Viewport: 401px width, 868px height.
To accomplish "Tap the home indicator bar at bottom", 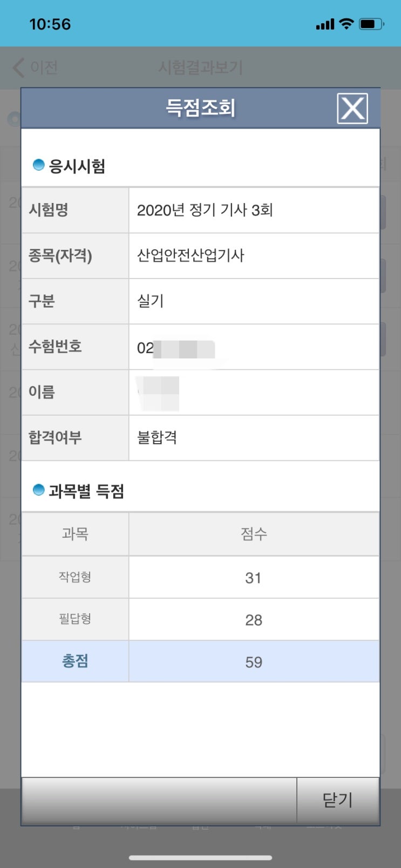I will click(200, 857).
